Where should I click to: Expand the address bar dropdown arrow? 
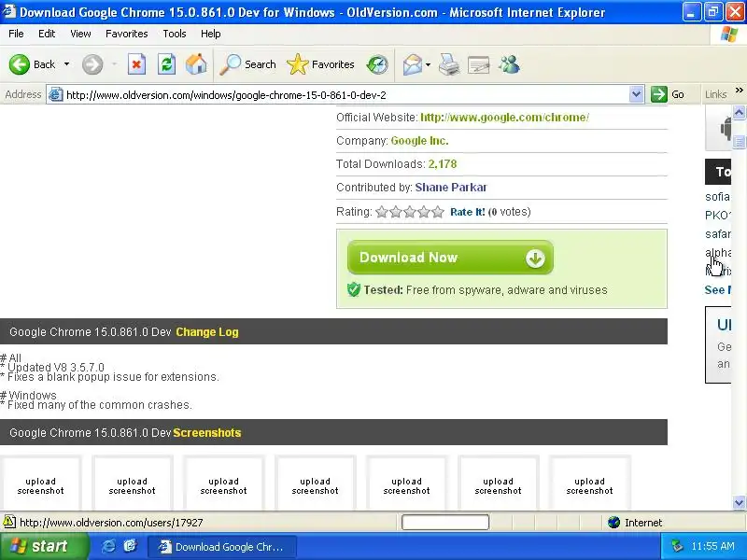tap(636, 94)
